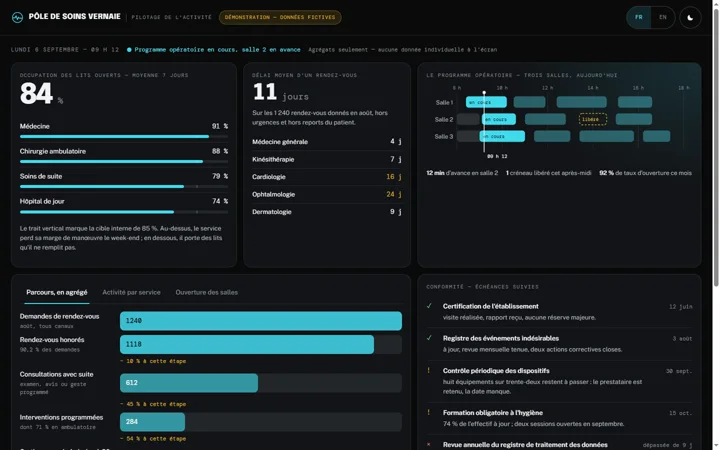Click the 12 juin deadline date

coord(681,307)
